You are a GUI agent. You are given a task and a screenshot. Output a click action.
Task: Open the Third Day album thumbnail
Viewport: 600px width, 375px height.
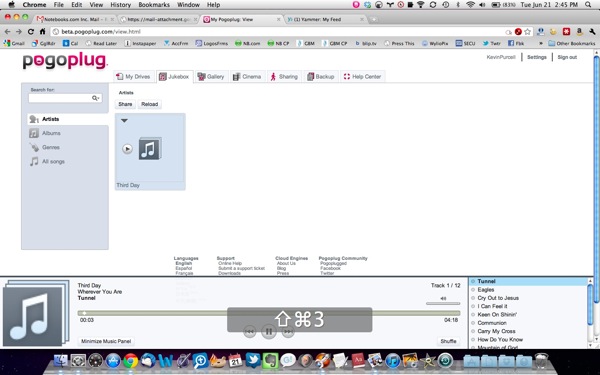click(150, 148)
